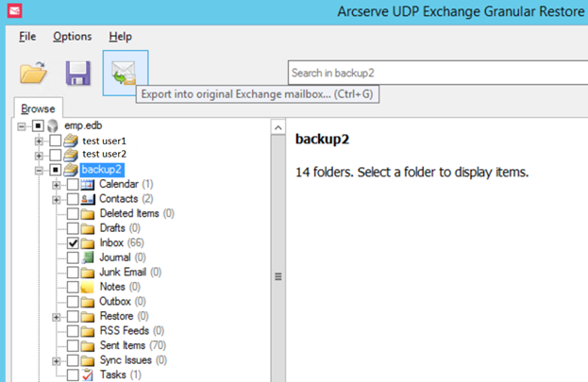Click the Search in backup2 field

(438, 73)
